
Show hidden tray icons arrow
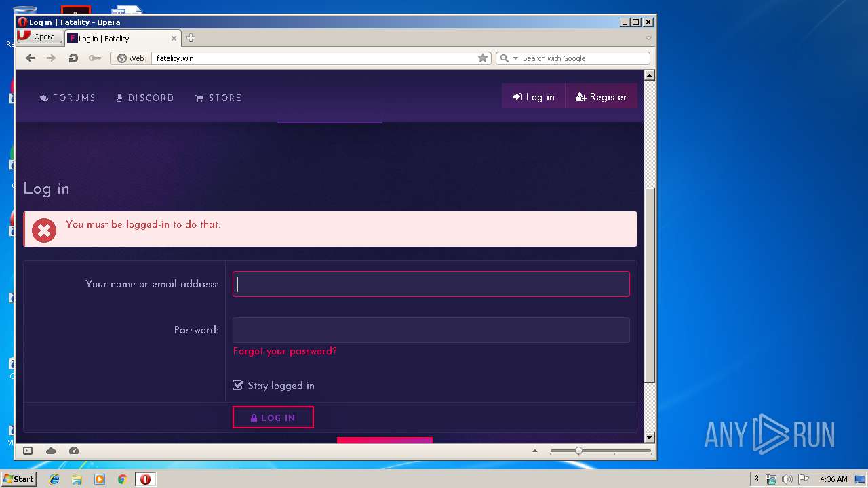pos(756,479)
